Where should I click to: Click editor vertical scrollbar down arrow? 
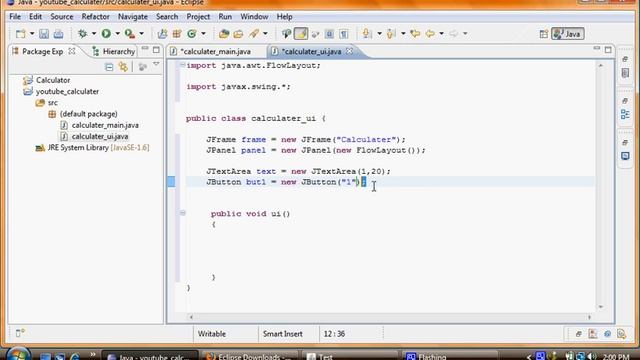coord(600,307)
